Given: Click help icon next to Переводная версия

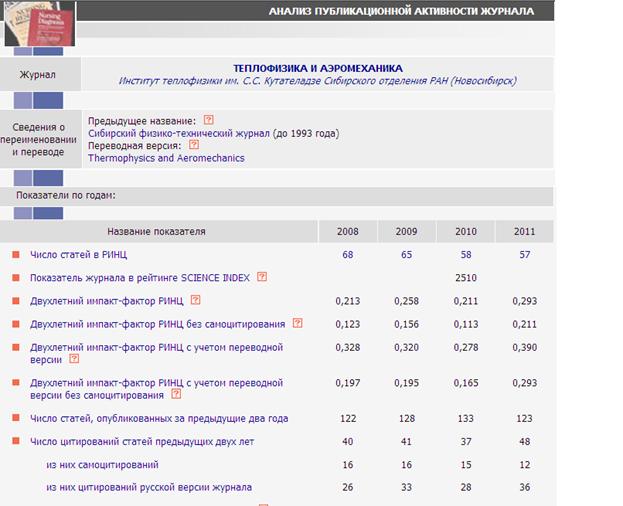Looking at the screenshot, I should point(194,145).
